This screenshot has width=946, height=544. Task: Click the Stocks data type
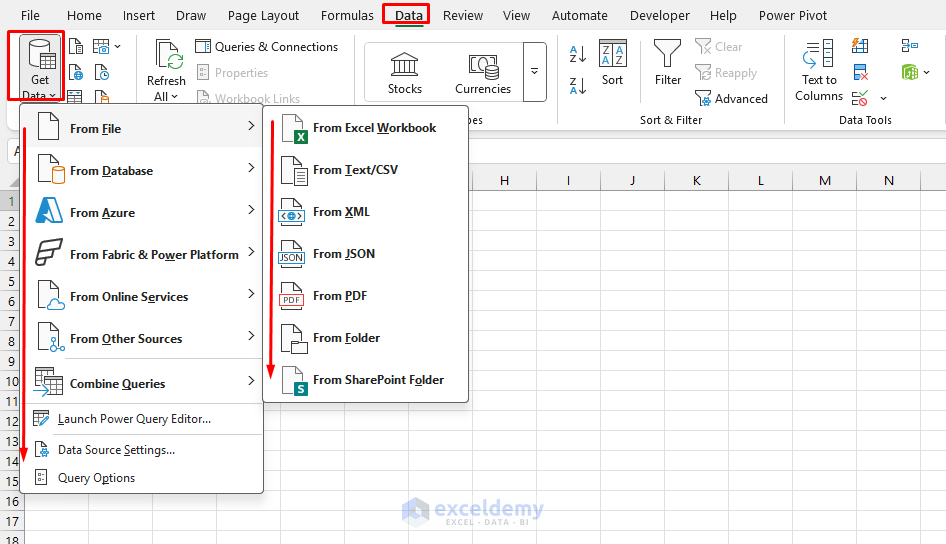click(x=404, y=73)
